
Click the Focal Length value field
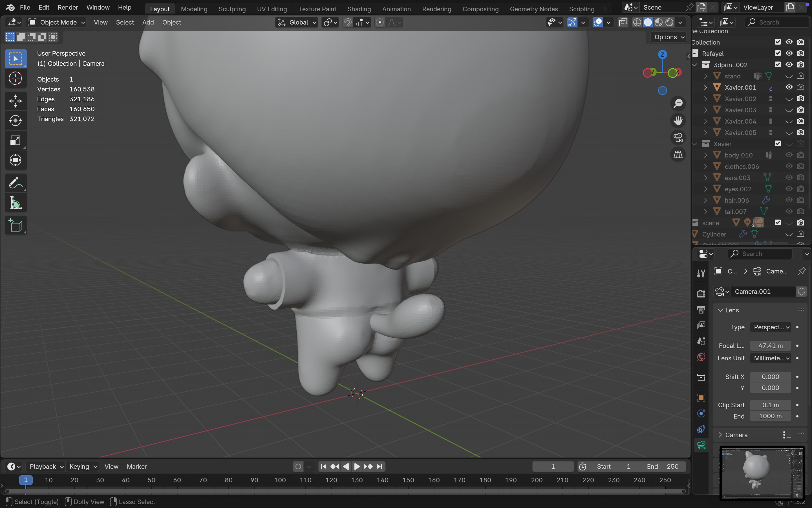[771, 346]
